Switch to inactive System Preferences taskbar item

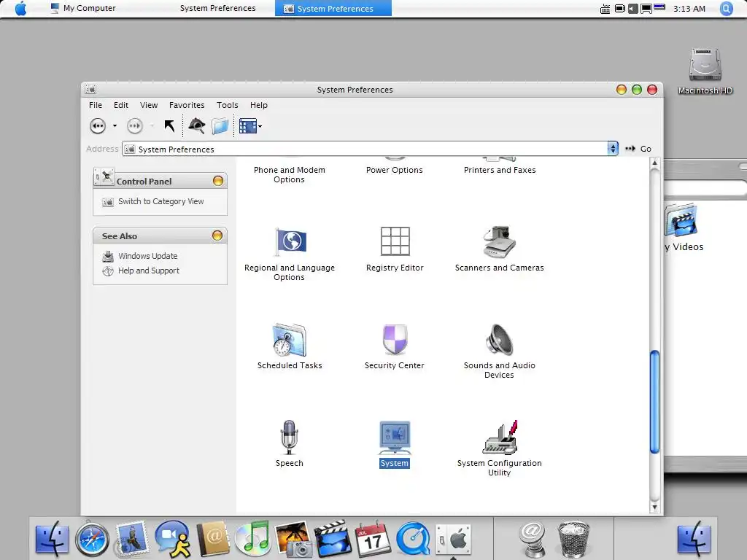217,8
